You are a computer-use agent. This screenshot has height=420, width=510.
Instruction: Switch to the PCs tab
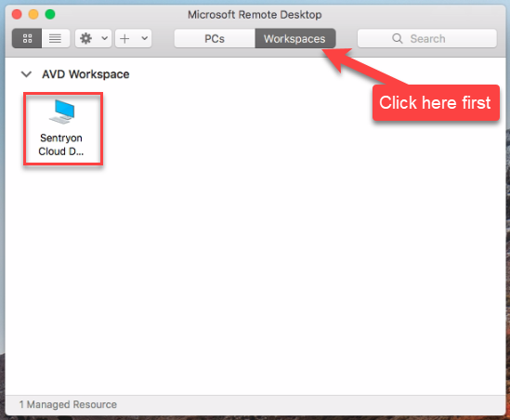pyautogui.click(x=215, y=39)
